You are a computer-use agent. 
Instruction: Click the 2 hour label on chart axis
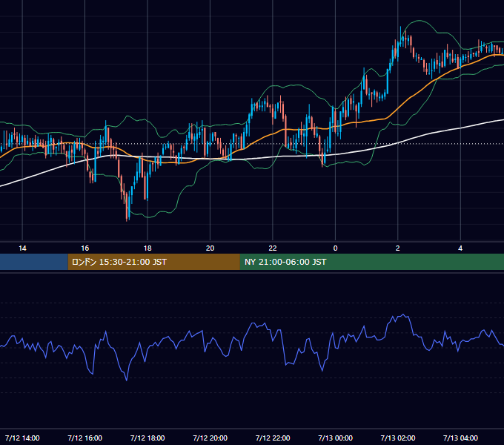[x=397, y=248]
